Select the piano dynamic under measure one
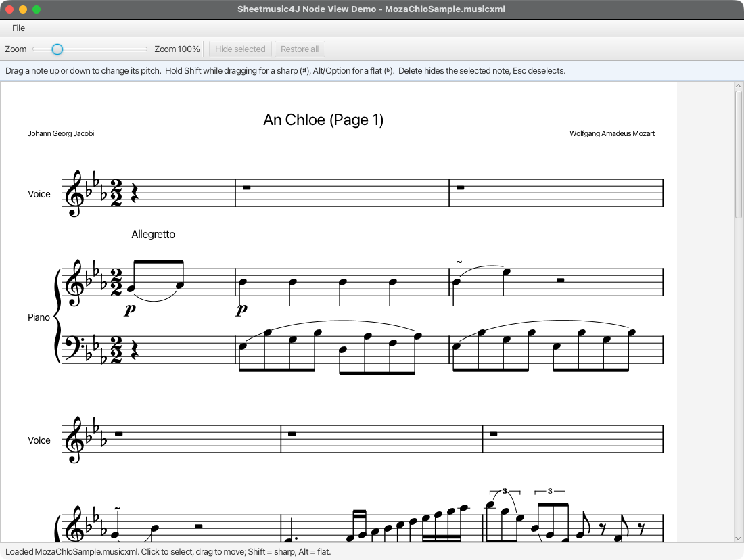 [x=241, y=310]
